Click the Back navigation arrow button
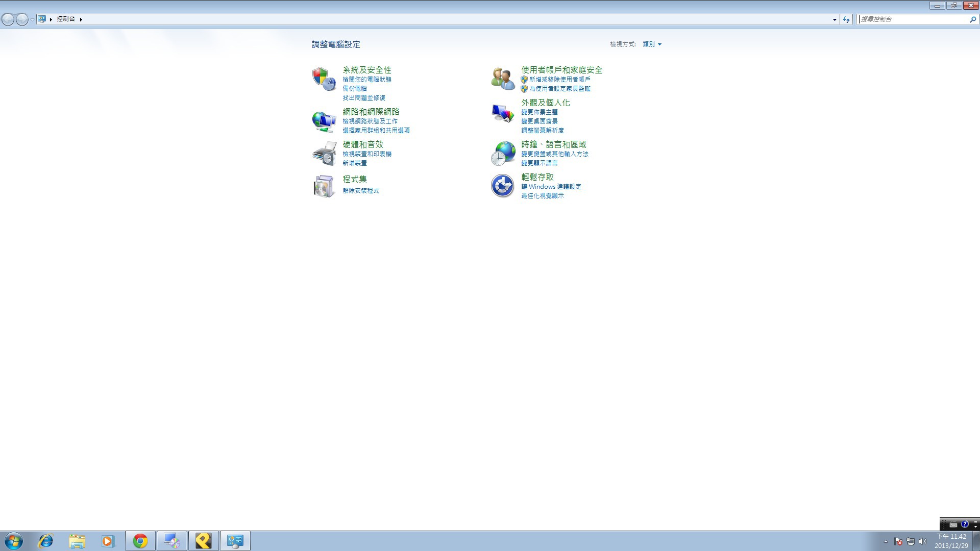This screenshot has width=980, height=551. [8, 19]
